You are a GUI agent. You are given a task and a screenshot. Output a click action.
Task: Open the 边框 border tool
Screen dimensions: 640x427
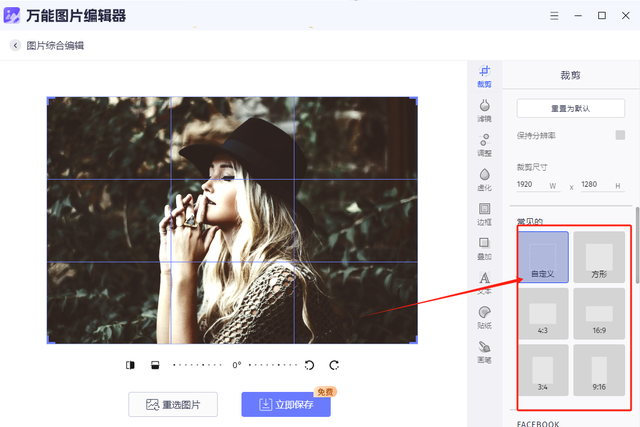pos(484,214)
